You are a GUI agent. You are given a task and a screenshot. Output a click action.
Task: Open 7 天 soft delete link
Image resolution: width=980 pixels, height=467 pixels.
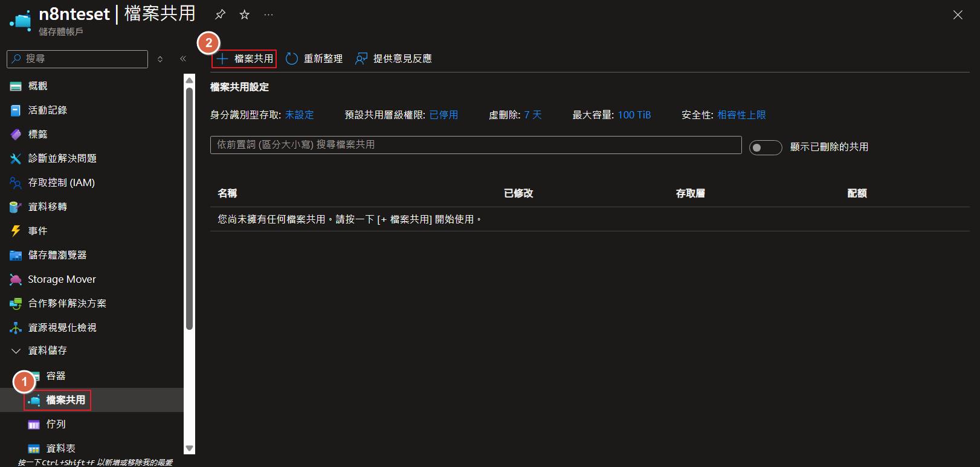(533, 115)
